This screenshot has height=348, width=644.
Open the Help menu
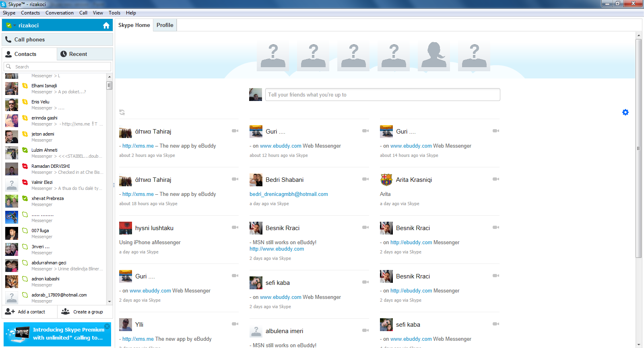(131, 13)
